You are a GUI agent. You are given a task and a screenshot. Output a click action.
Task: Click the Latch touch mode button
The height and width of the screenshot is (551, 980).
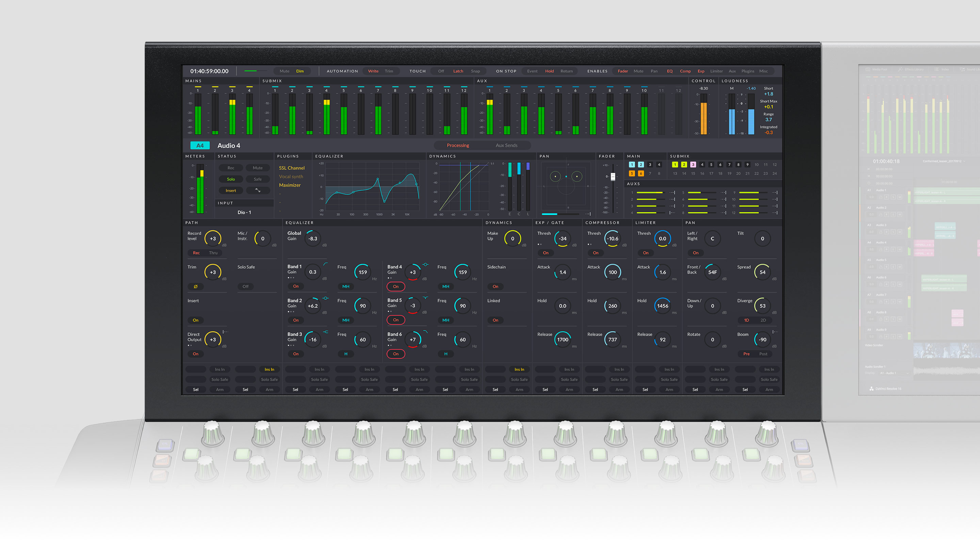pyautogui.click(x=458, y=71)
